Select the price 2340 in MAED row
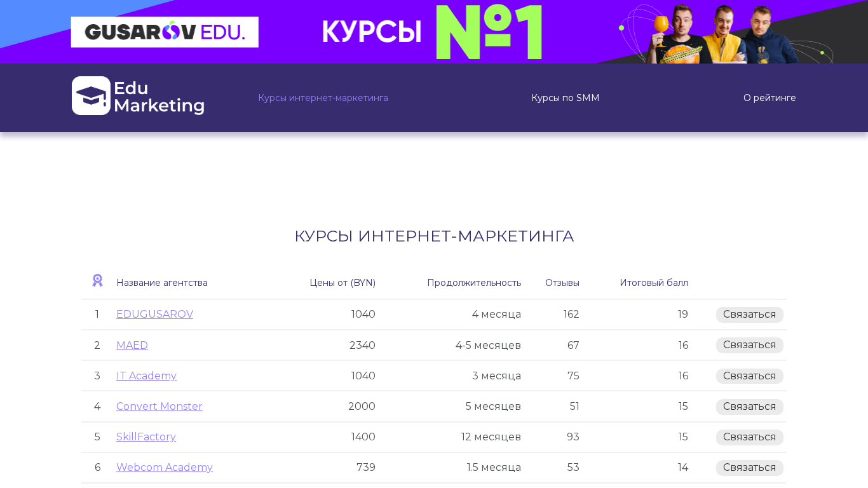Screen dimensions: 868x488 pos(362,346)
